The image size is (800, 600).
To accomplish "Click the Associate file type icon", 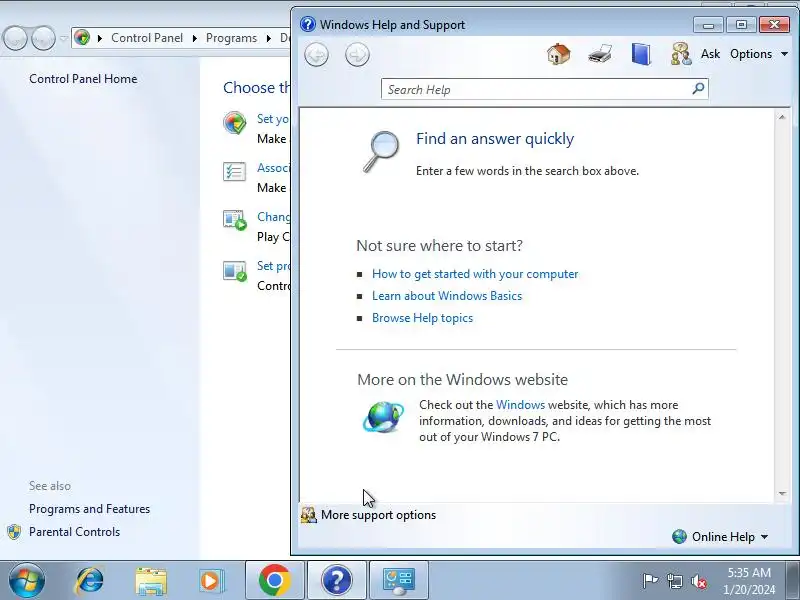I will click(x=235, y=171).
